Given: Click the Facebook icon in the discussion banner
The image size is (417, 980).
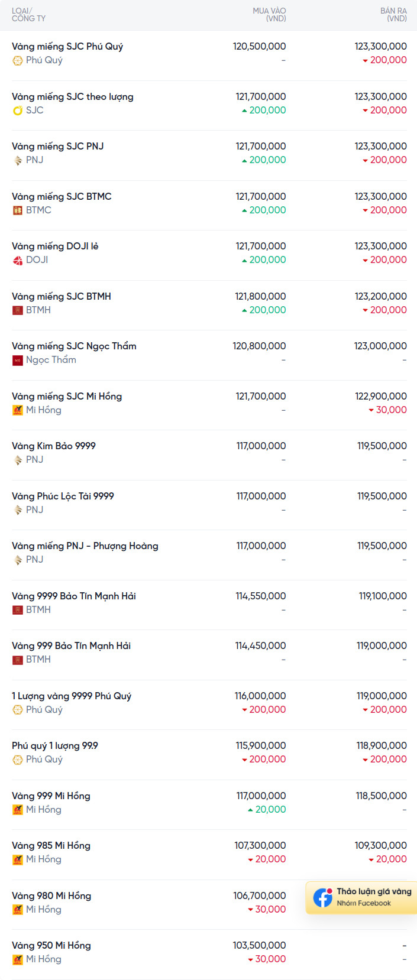Looking at the screenshot, I should 323,898.
